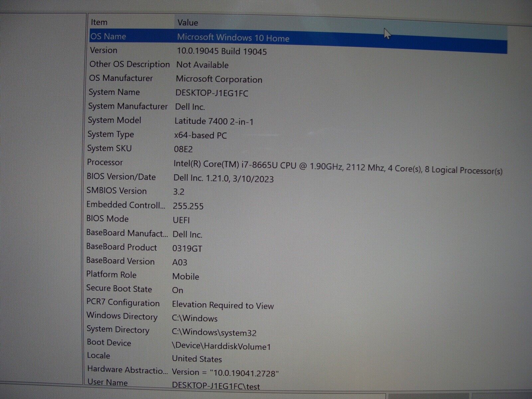This screenshot has width=532, height=399.
Task: Click the United States value
Action: point(197,359)
